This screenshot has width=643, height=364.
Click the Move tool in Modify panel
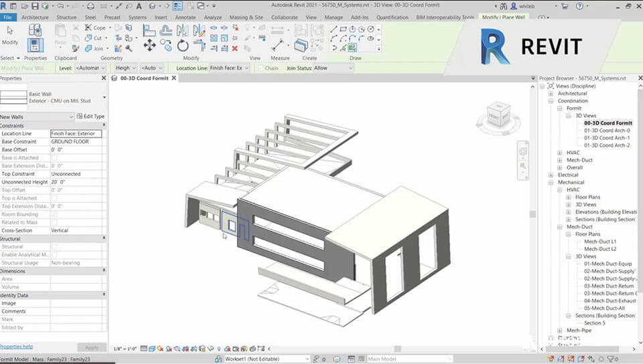(x=149, y=45)
